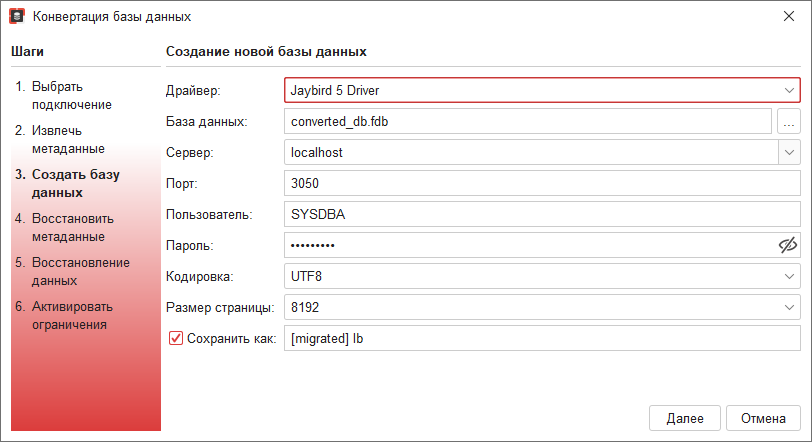Viewport: 812px width, 442px height.
Task: Browse for a database file with the ellipsis button
Action: pyautogui.click(x=789, y=121)
